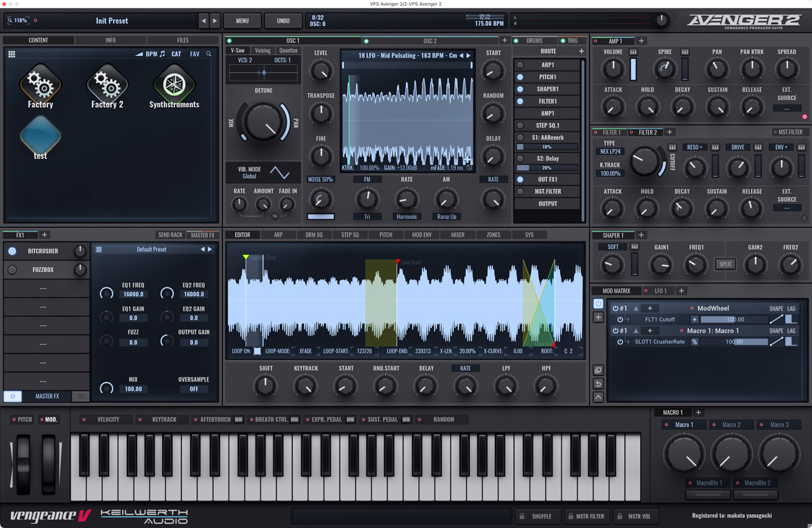812x528 pixels.
Task: Switch to the MIXER tab
Action: point(457,235)
